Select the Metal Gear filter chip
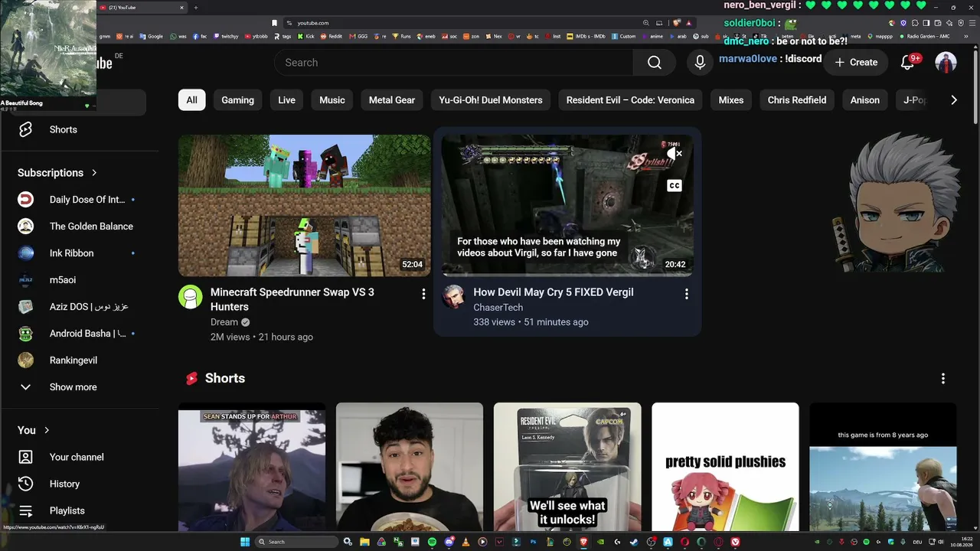The width and height of the screenshot is (980, 551). coord(392,100)
